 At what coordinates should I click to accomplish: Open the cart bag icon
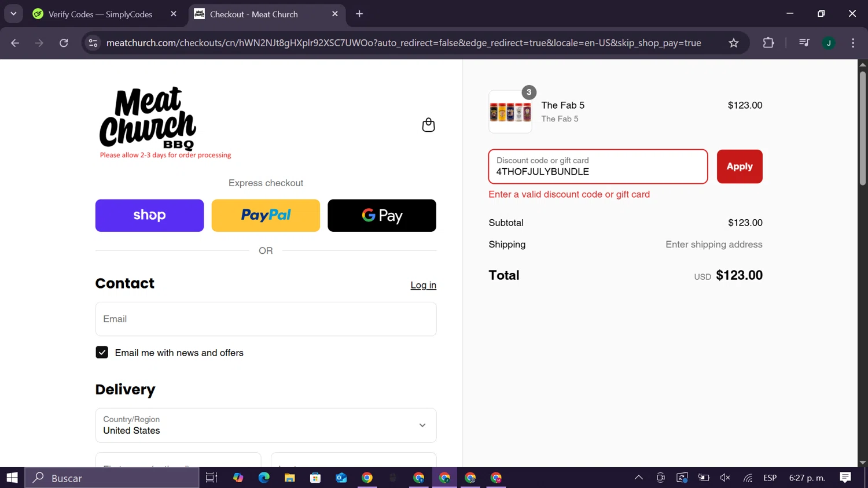[x=428, y=125]
